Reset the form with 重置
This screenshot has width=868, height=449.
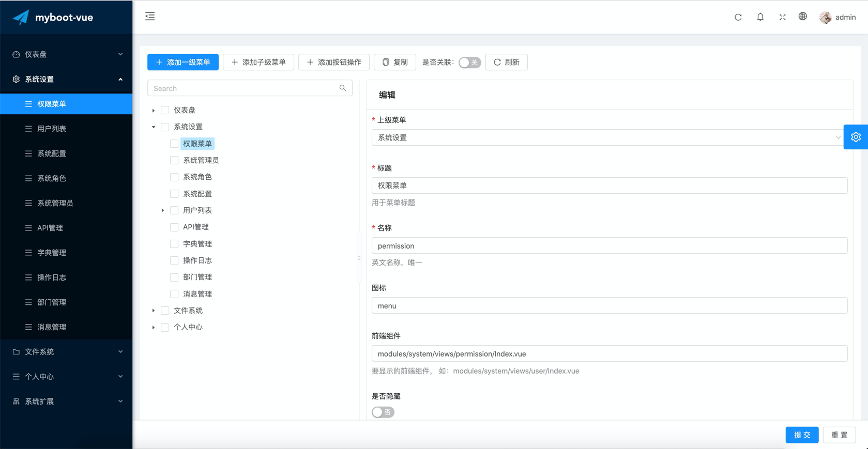840,435
